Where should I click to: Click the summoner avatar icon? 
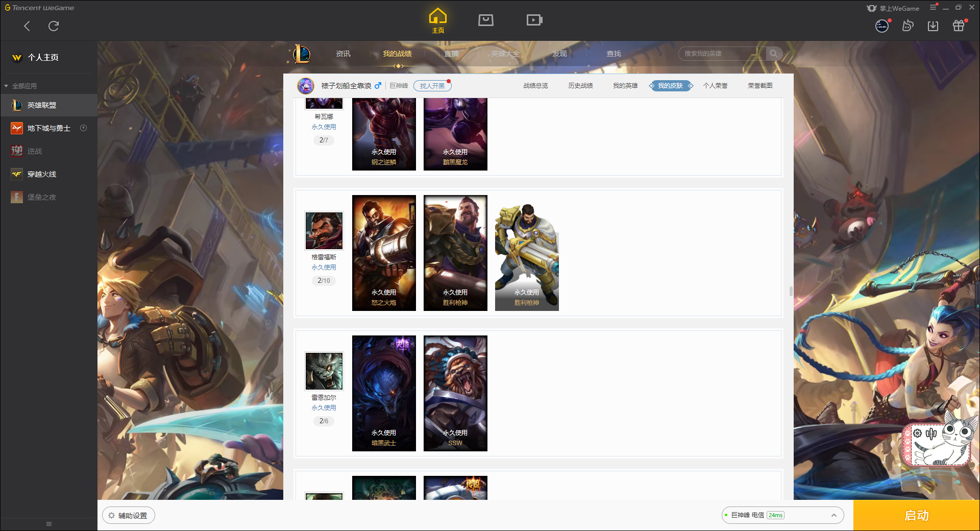click(306, 86)
